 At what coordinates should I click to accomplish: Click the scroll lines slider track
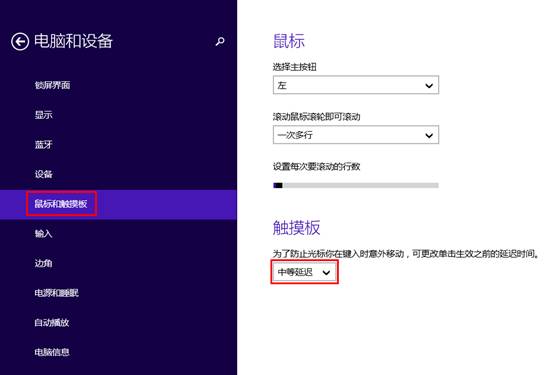(356, 185)
